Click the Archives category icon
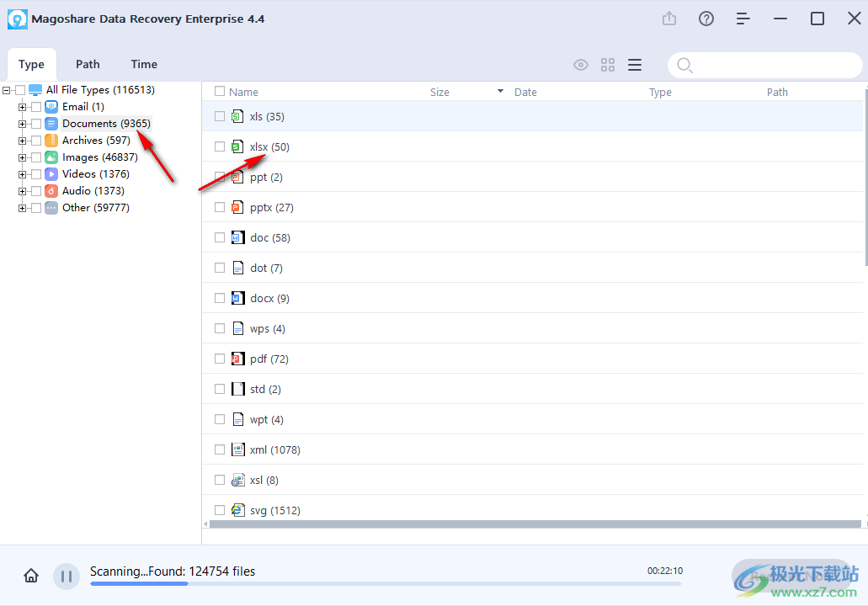This screenshot has width=868, height=606. tap(51, 141)
